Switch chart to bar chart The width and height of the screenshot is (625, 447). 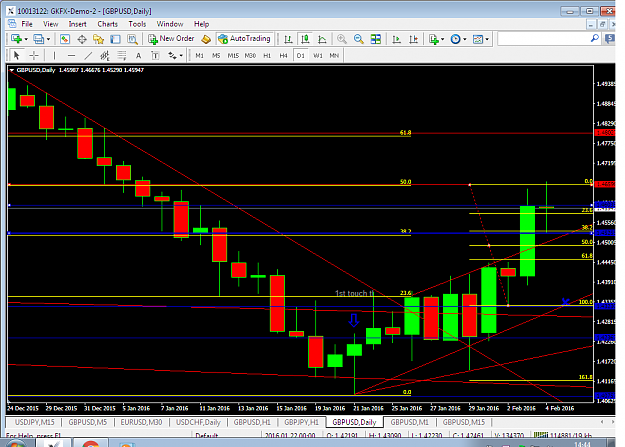(x=288, y=39)
